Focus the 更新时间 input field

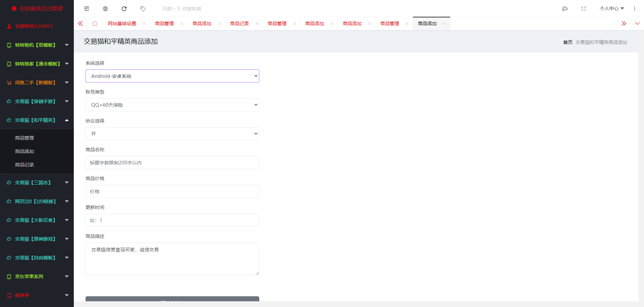click(x=172, y=220)
